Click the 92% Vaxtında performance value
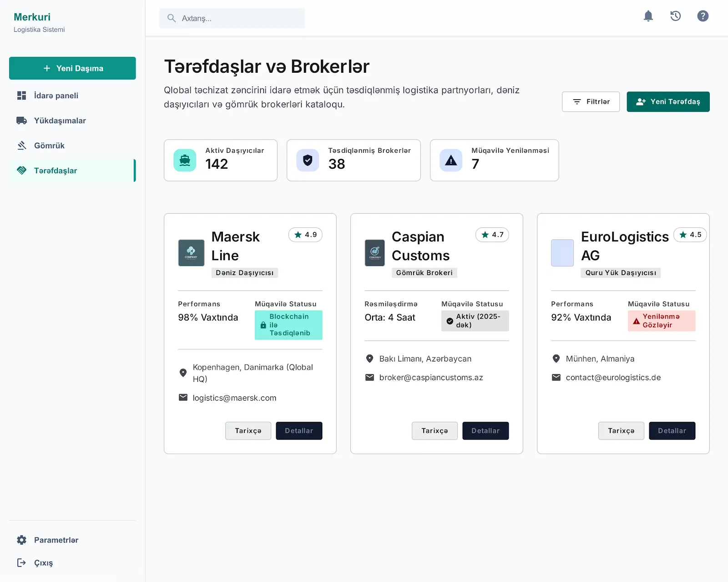Image resolution: width=728 pixels, height=582 pixels. (x=581, y=317)
